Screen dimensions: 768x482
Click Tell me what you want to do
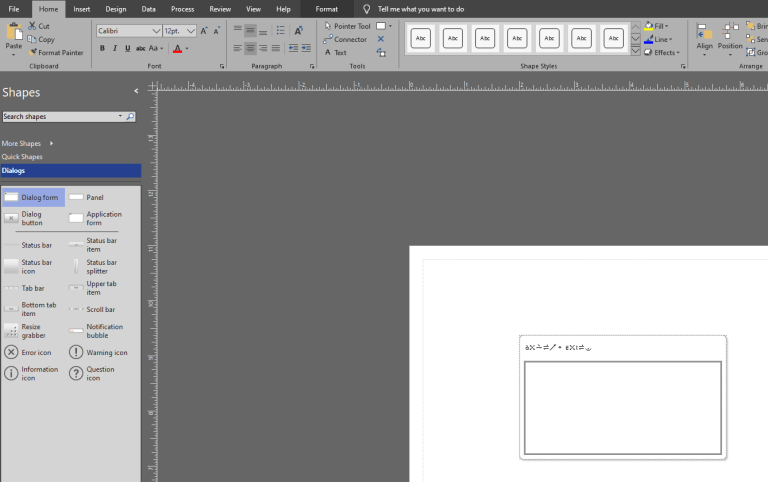click(x=420, y=9)
